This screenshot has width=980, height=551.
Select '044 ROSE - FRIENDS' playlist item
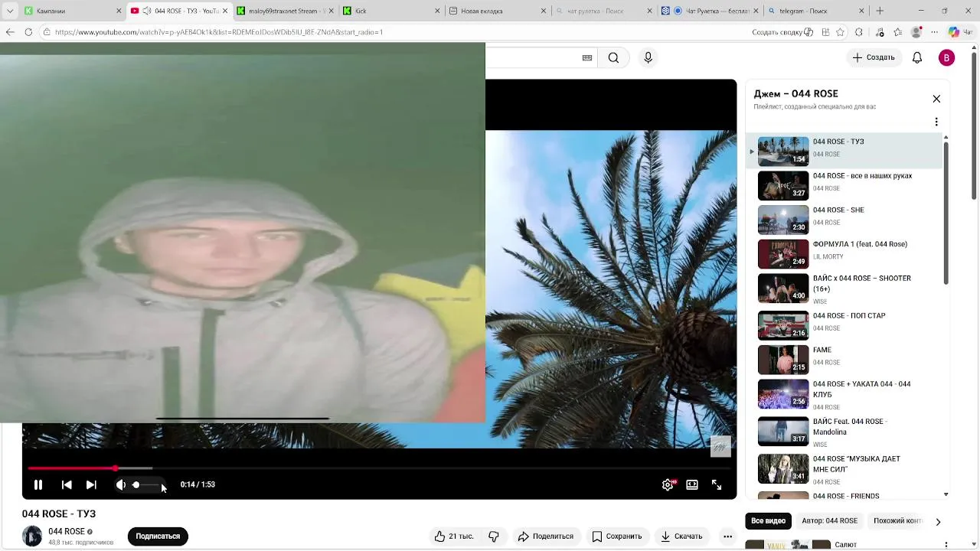844,495
